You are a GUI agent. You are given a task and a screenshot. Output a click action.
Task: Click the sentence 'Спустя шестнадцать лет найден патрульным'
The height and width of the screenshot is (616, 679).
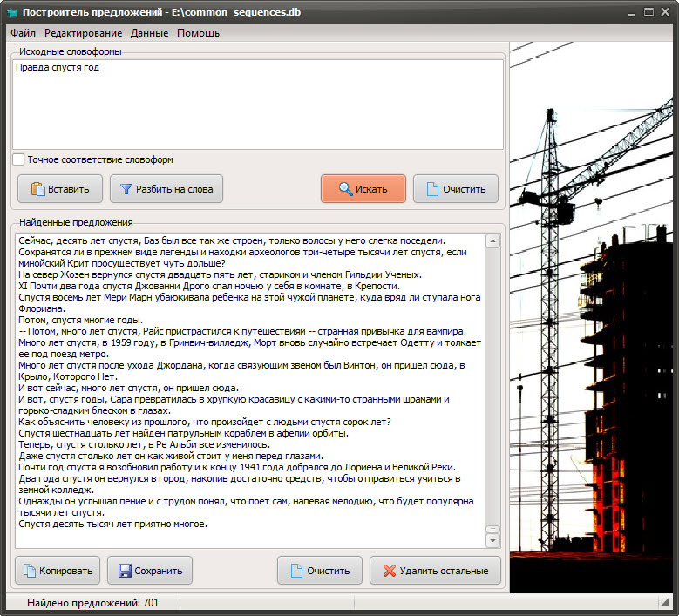184,433
